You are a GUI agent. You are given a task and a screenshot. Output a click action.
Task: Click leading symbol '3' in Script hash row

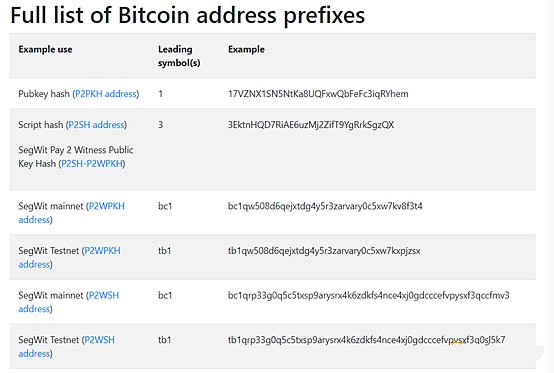[160, 125]
